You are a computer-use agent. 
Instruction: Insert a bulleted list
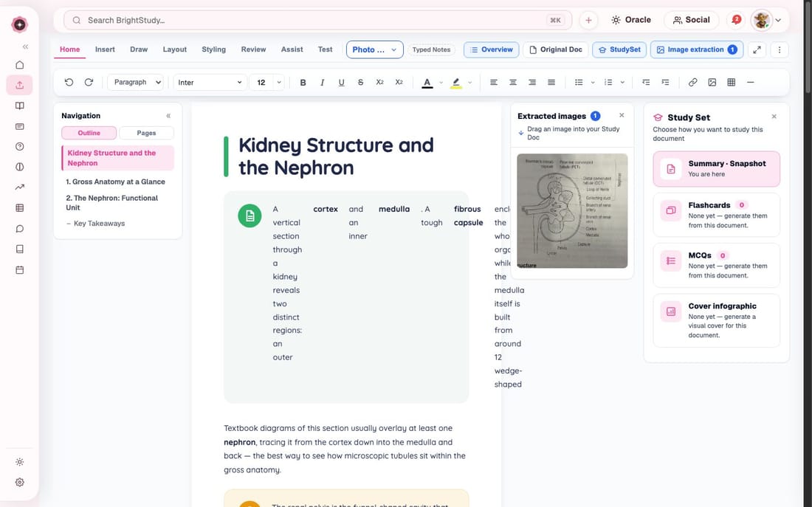[579, 83]
